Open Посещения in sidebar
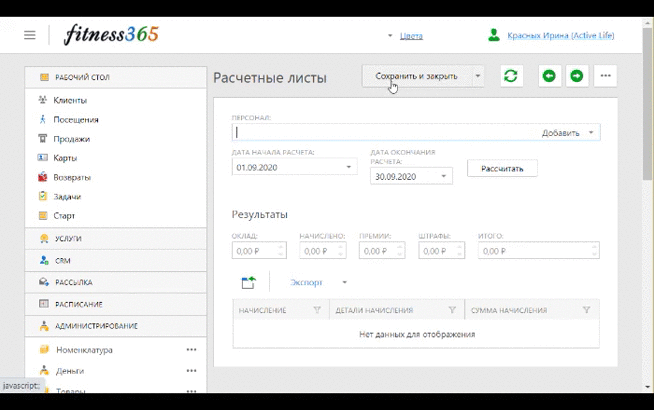 tap(76, 120)
